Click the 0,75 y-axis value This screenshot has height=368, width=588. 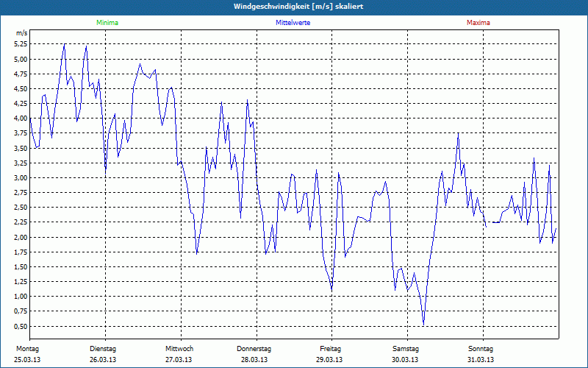click(x=22, y=311)
